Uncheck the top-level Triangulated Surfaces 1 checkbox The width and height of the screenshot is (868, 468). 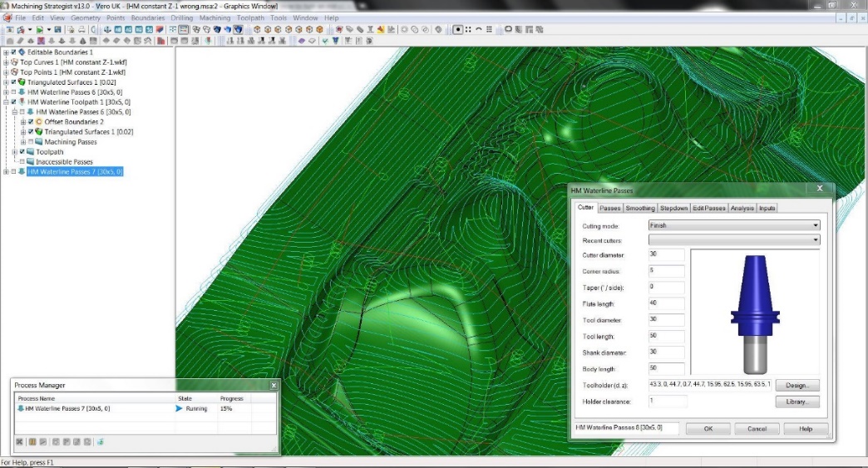14,81
